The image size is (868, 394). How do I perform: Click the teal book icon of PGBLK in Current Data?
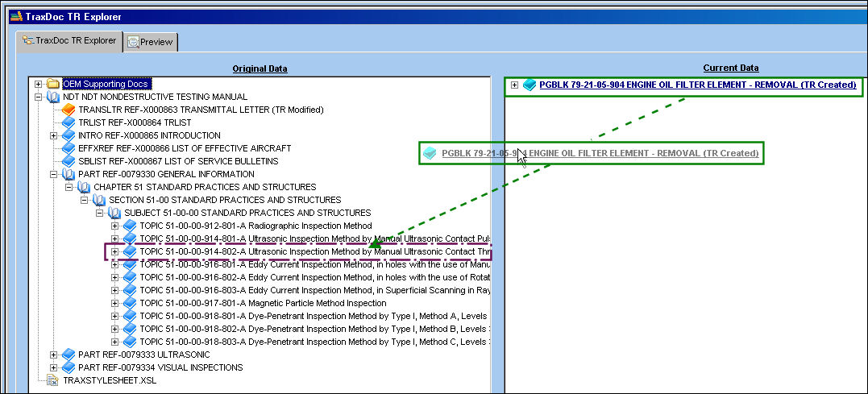pyautogui.click(x=530, y=85)
